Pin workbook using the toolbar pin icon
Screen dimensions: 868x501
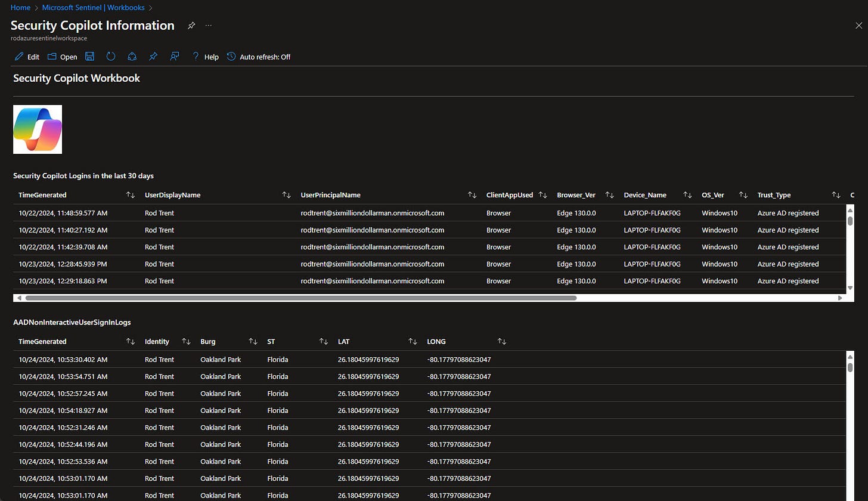coord(153,56)
